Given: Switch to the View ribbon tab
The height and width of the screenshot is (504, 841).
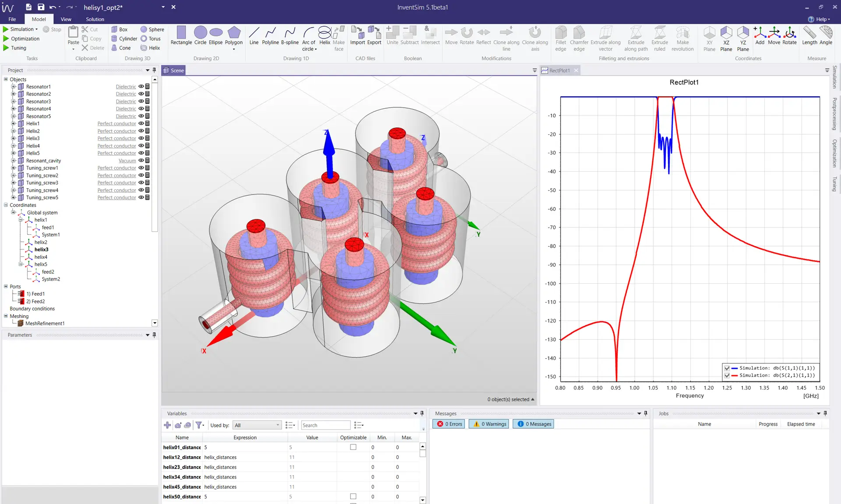Looking at the screenshot, I should point(66,19).
